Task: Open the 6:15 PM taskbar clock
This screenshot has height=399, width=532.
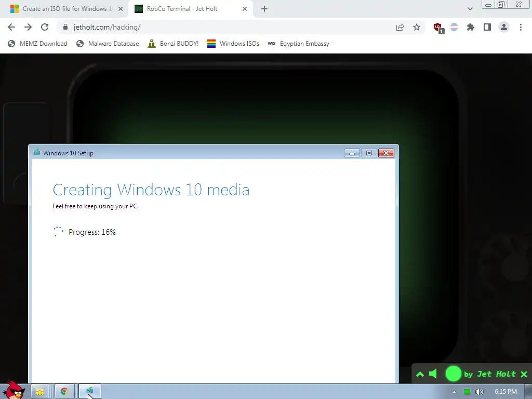Action: [x=506, y=392]
